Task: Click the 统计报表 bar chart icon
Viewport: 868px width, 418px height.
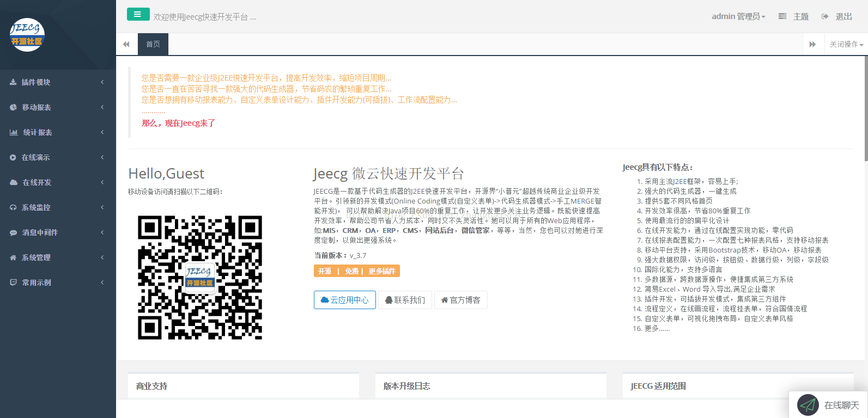Action: (14, 132)
